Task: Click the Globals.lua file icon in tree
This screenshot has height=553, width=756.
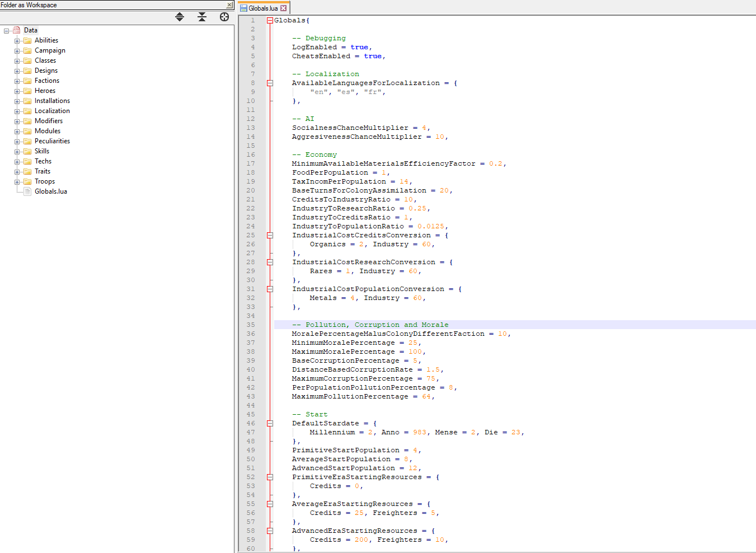Action: tap(27, 191)
